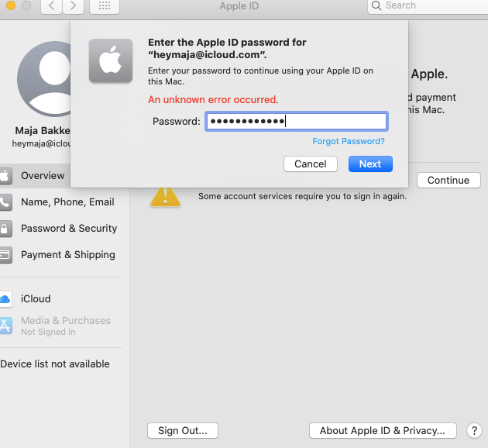Click the Continue button
Image resolution: width=488 pixels, height=448 pixels.
448,181
